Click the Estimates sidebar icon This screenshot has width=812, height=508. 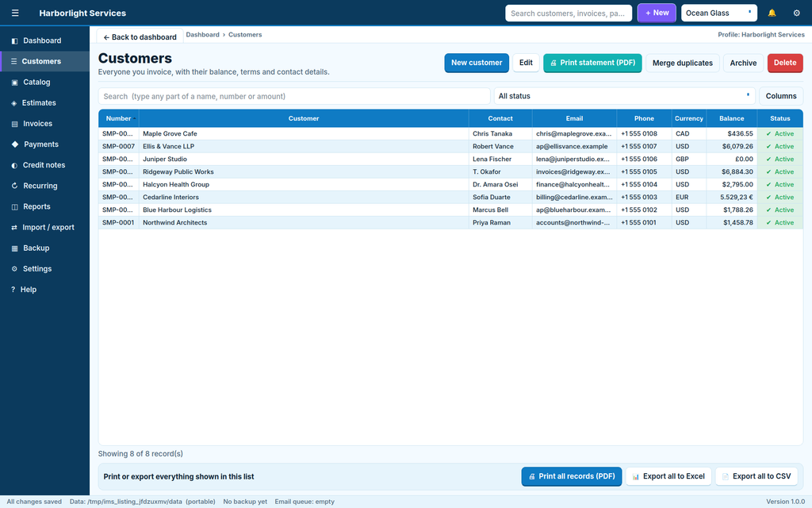click(x=14, y=102)
